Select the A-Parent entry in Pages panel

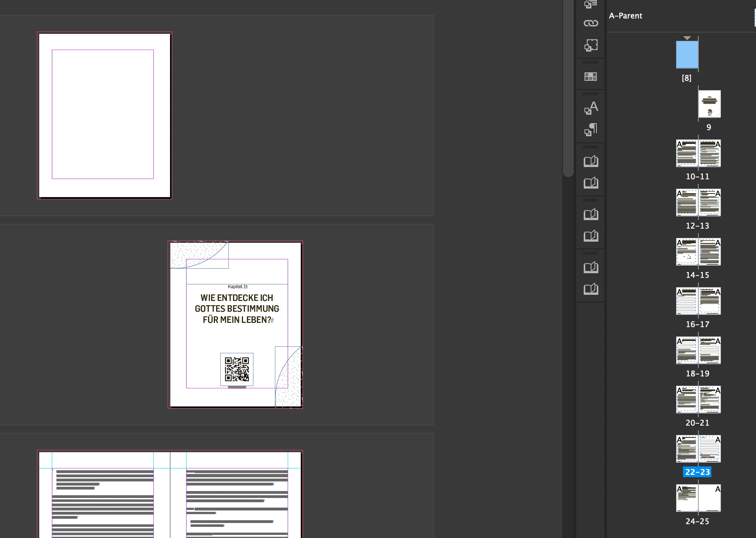[x=626, y=16]
